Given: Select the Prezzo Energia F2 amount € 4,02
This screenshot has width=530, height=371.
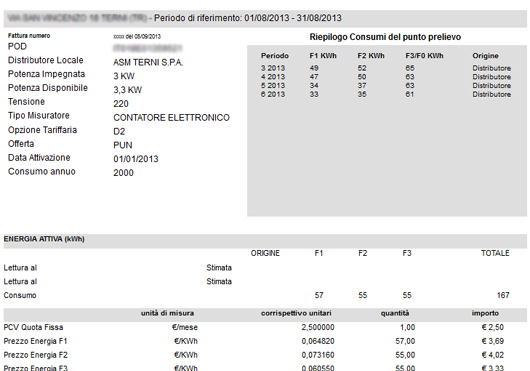Looking at the screenshot, I should pos(493,355).
